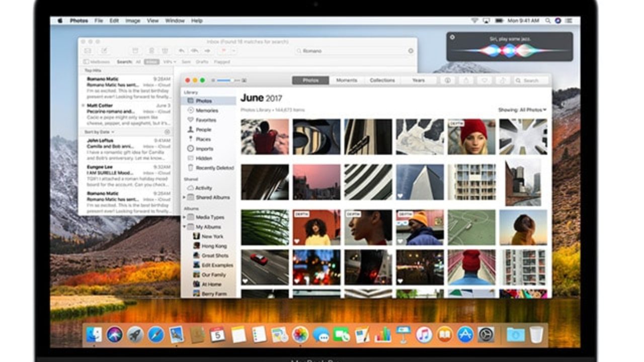Select Recently Deleted in the sidebar

[210, 168]
